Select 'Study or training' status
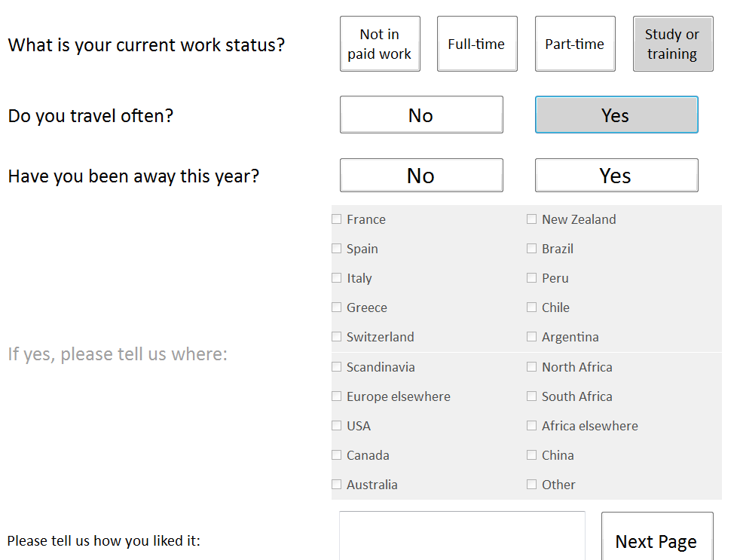 [x=672, y=44]
